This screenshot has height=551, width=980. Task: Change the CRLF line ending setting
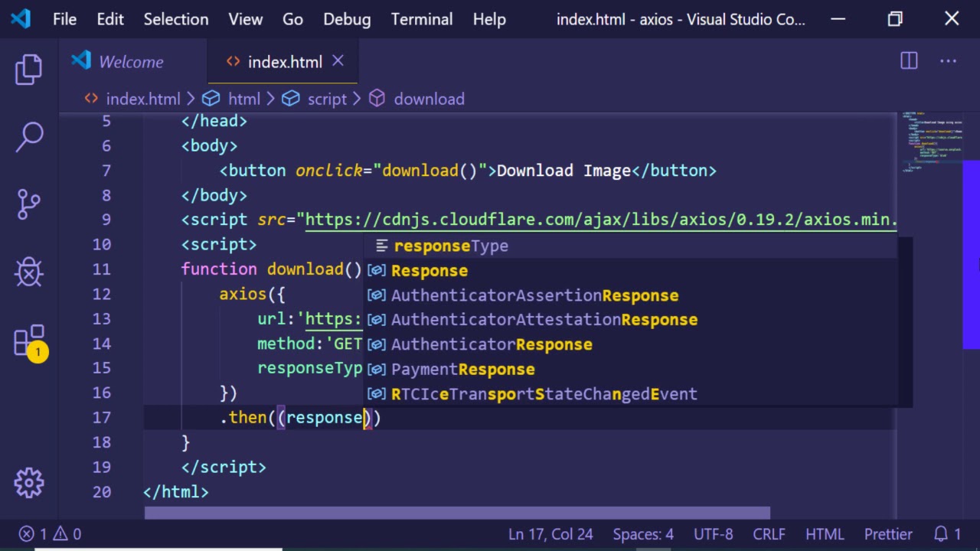pos(769,534)
